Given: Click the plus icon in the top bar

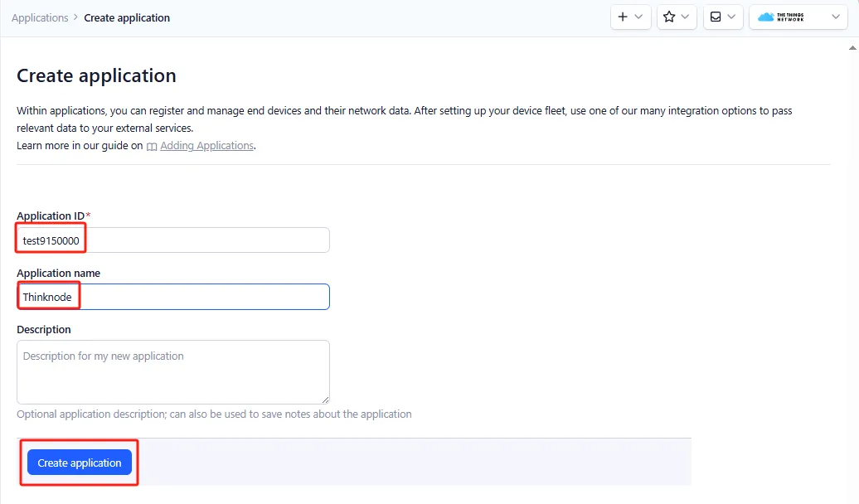Looking at the screenshot, I should pyautogui.click(x=624, y=17).
